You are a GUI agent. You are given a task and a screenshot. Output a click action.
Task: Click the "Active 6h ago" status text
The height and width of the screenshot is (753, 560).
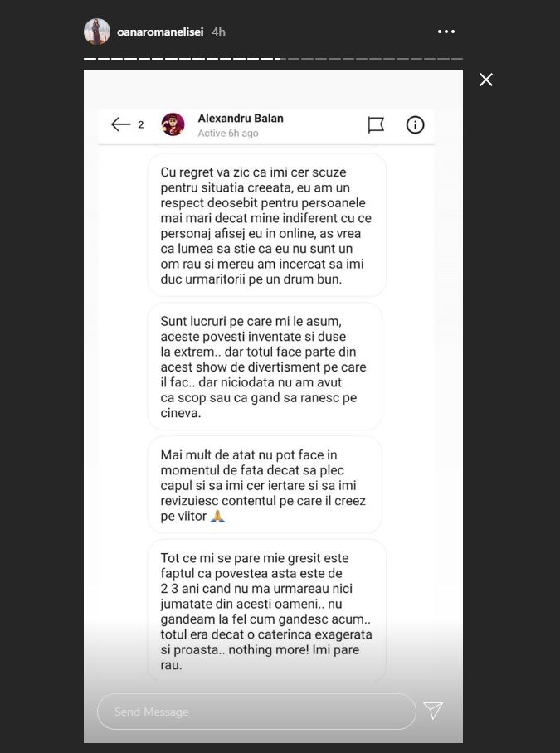228,134
